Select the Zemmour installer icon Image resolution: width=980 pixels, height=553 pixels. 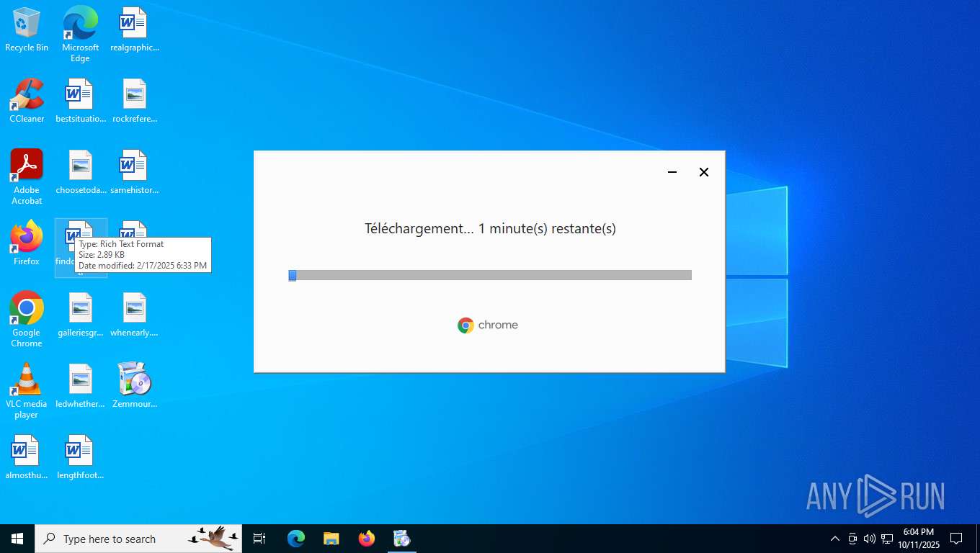tap(134, 386)
